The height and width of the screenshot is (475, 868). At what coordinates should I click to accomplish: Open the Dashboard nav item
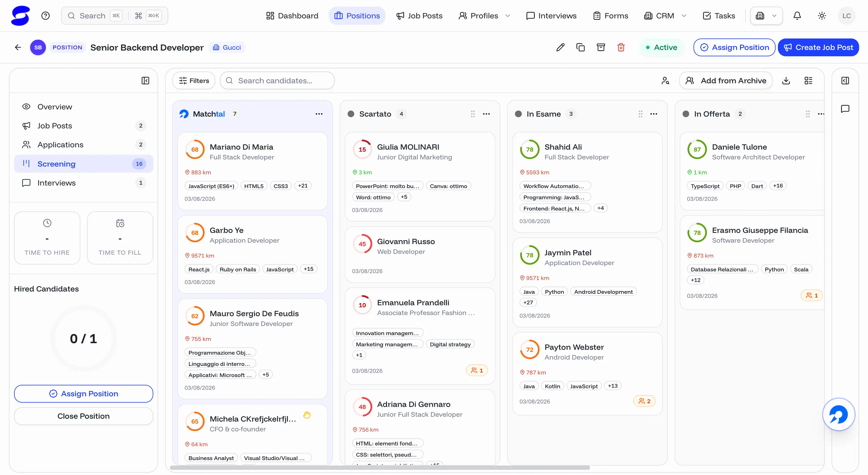click(292, 16)
